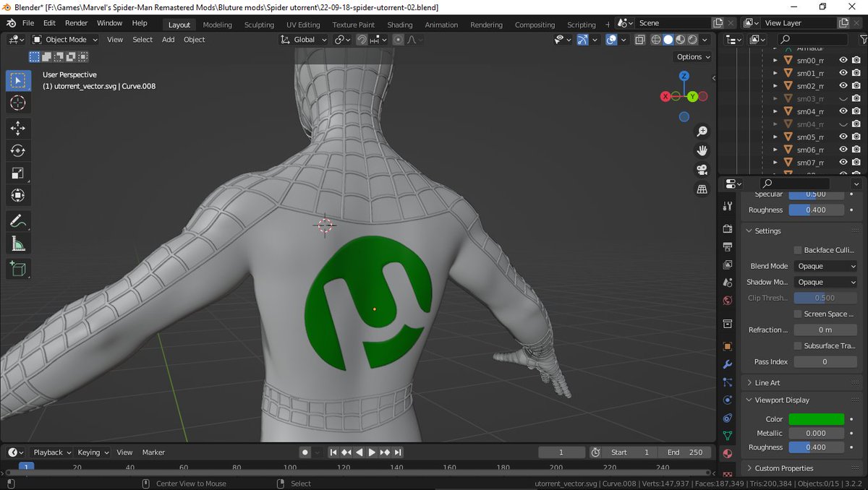Viewport: 868px width, 490px height.
Task: Collapse the Settings panel
Action: 767,231
